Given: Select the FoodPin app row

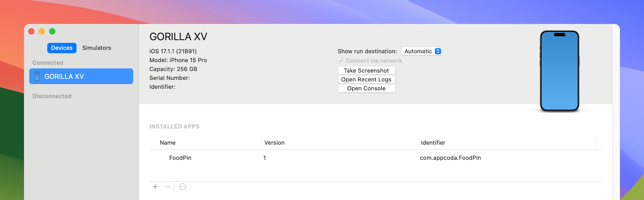Looking at the screenshot, I should (180, 158).
